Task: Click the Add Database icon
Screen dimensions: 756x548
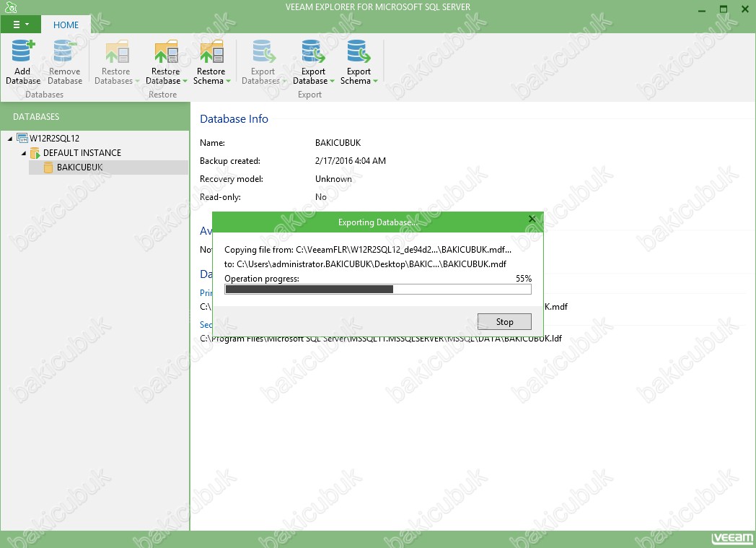Action: coord(23,51)
